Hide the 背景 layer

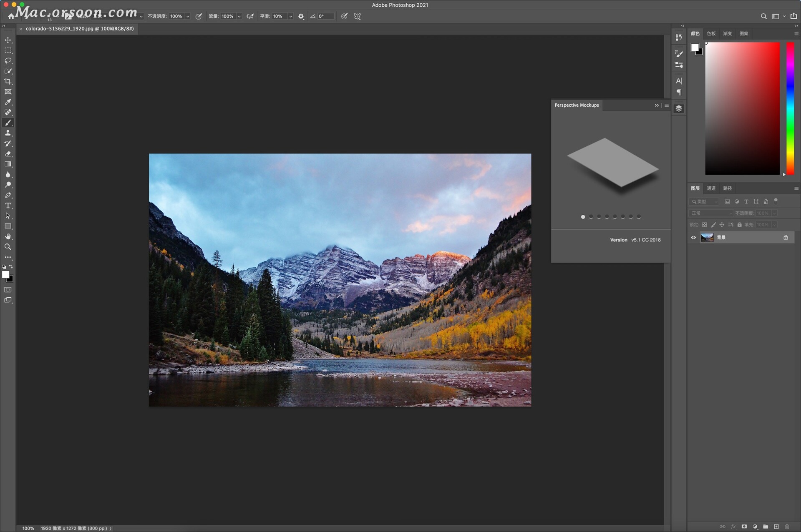[x=693, y=237]
